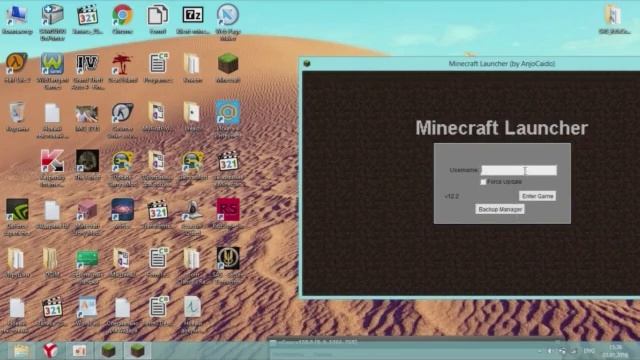Open the Web Page Maker shortcut
640x360 pixels.
(x=228, y=15)
